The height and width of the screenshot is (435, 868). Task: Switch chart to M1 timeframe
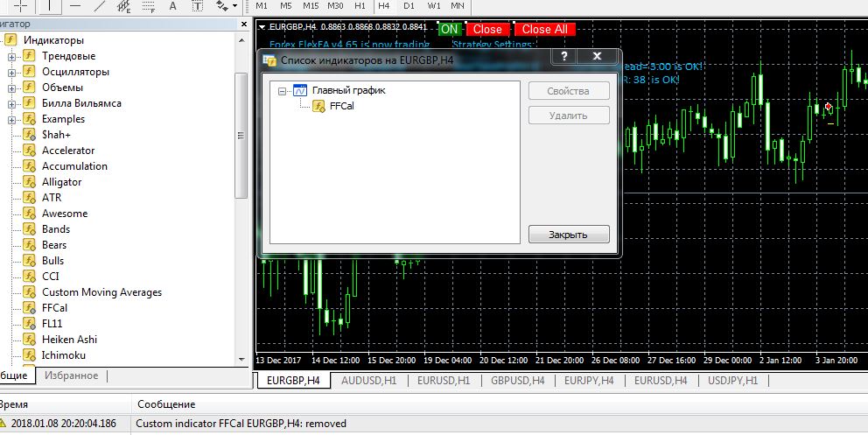(x=262, y=5)
